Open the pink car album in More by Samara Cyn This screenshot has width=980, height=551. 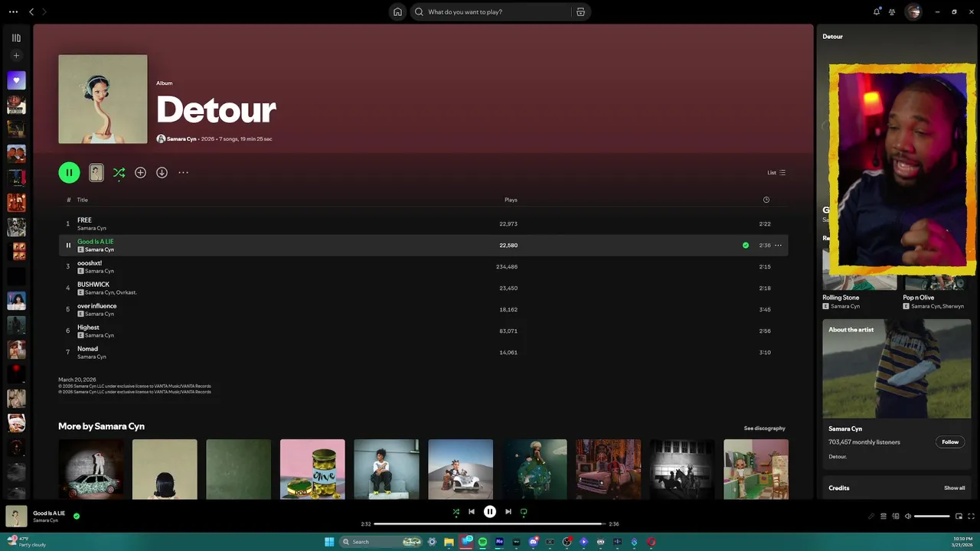(609, 469)
